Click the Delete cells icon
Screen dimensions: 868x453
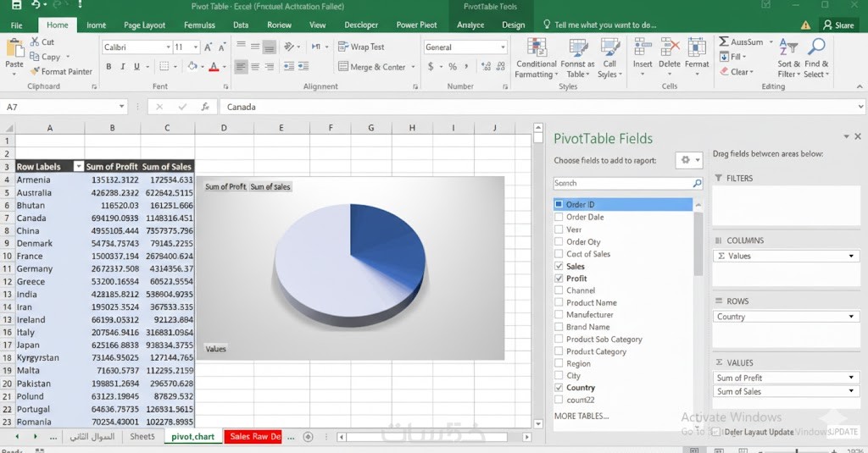[670, 47]
